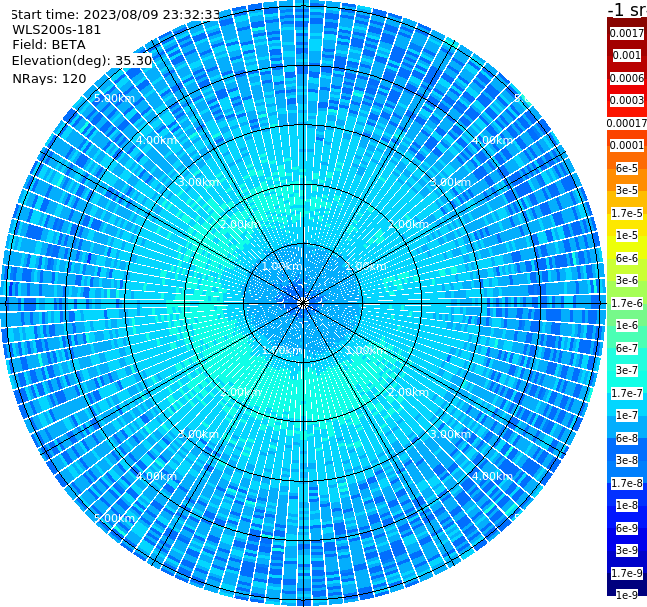Select the 0.00017 colorbar tick value

627,123
